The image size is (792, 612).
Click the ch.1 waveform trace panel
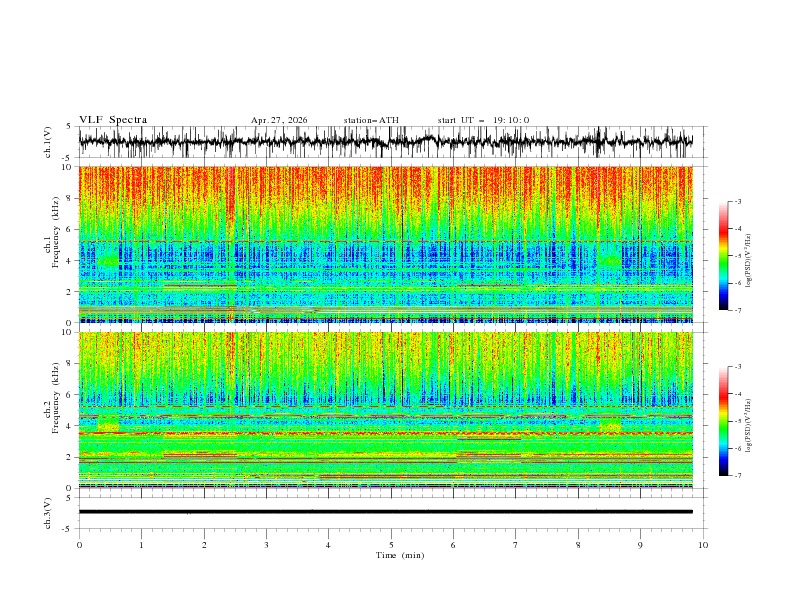(386, 142)
